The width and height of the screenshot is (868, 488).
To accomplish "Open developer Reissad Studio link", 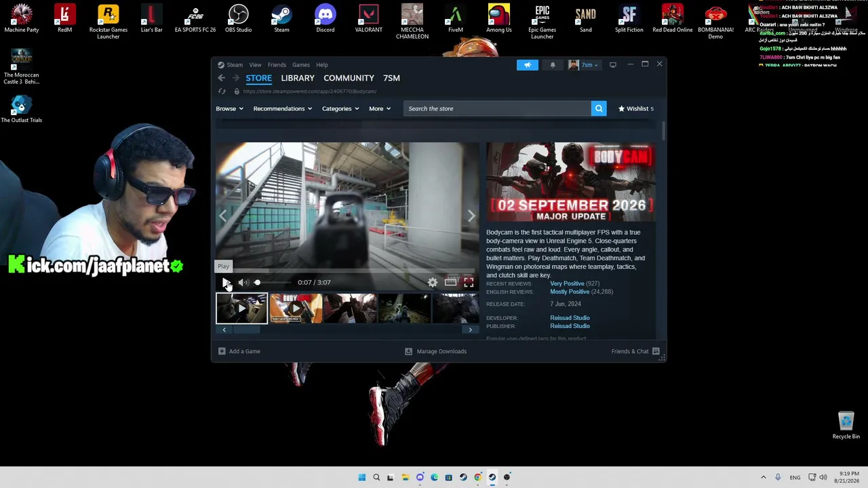I will pyautogui.click(x=570, y=318).
